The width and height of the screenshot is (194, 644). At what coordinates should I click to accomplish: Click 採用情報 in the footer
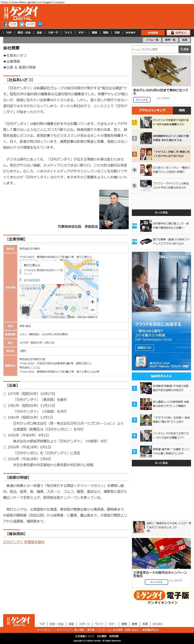(x=114, y=636)
